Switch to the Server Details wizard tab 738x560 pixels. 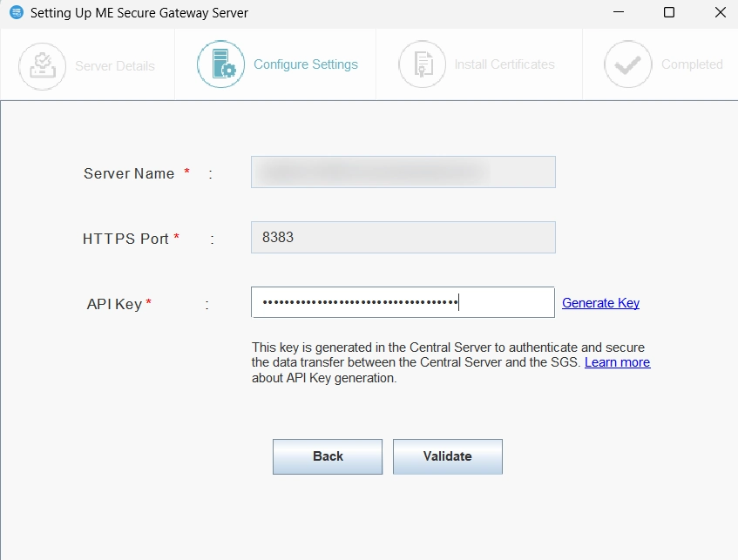[x=115, y=64]
